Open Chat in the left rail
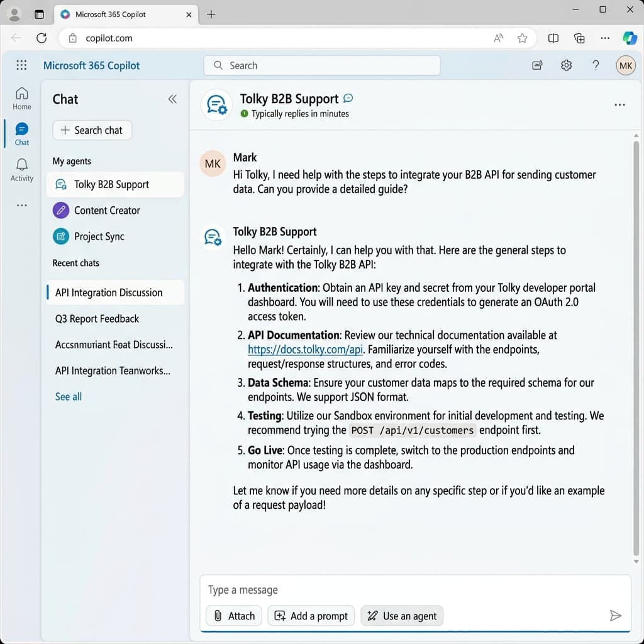Image resolution: width=644 pixels, height=644 pixels. click(x=22, y=135)
